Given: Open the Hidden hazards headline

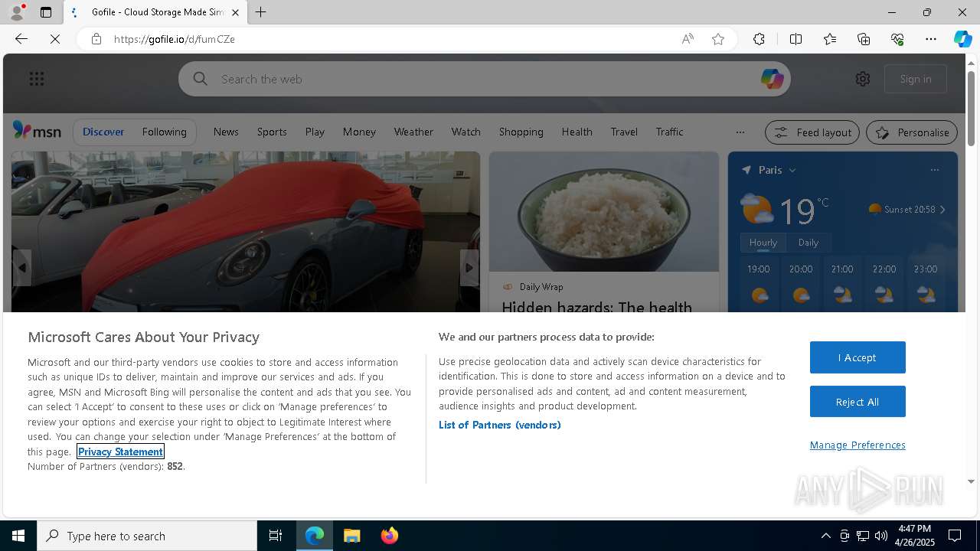Looking at the screenshot, I should [x=597, y=307].
